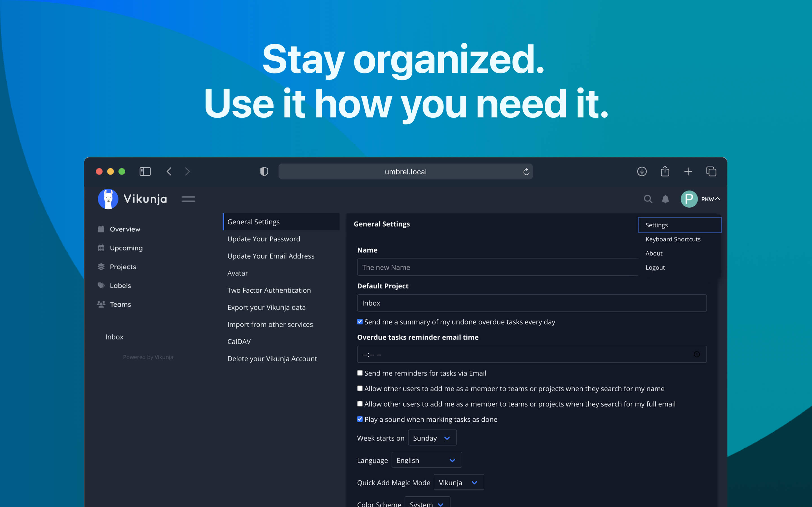
Task: Uncheck daily overdue tasks summary
Action: pos(359,321)
